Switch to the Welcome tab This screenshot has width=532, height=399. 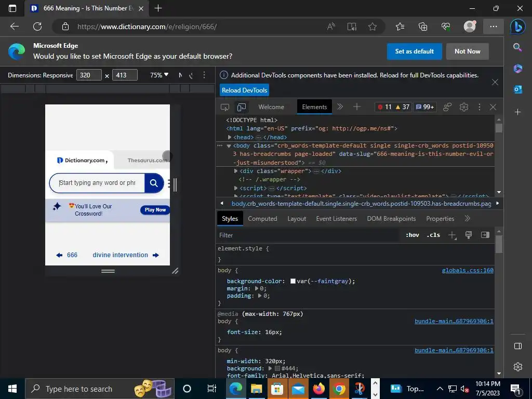271,107
